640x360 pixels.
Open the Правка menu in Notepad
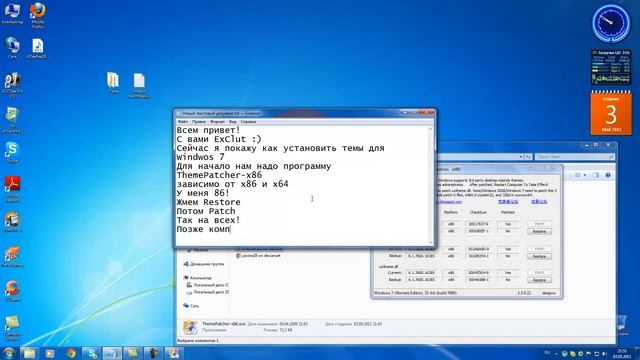click(199, 122)
